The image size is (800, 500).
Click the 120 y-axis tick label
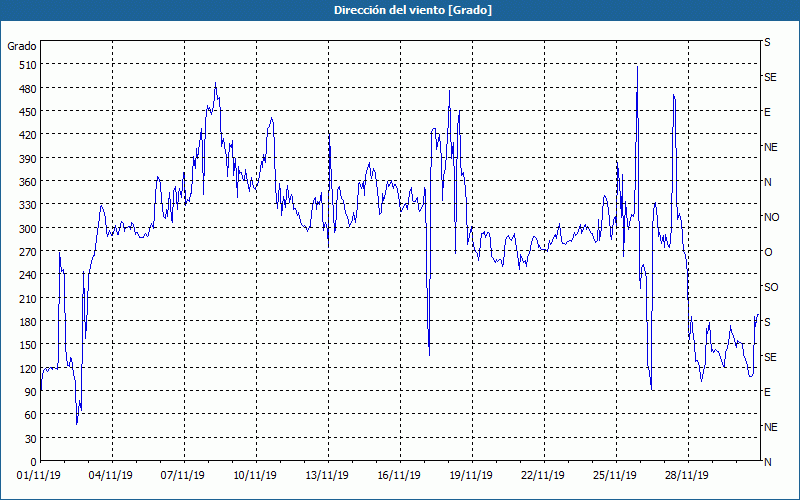click(28, 369)
